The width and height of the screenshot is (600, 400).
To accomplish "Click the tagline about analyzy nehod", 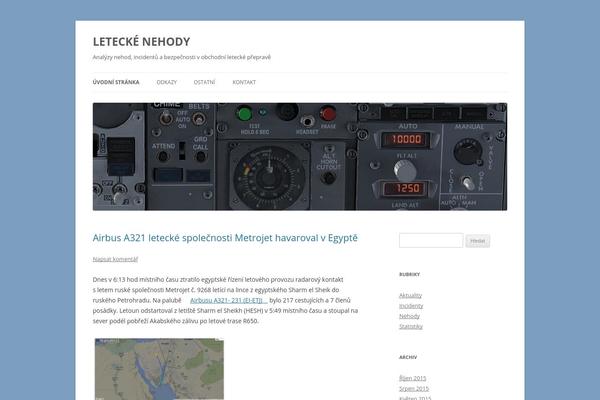I will click(x=182, y=57).
